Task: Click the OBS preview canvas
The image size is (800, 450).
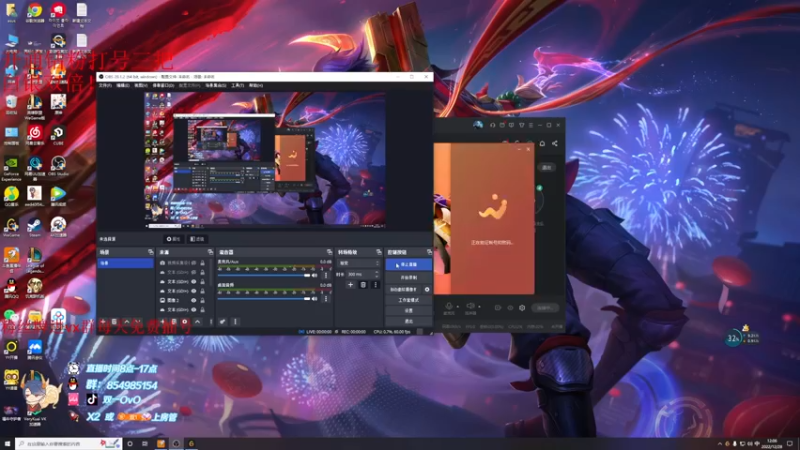Action: click(265, 160)
